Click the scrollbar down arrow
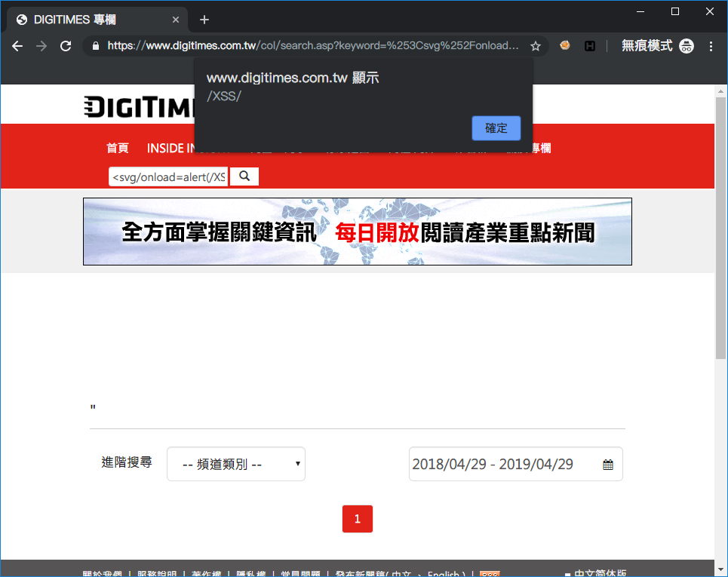The image size is (728, 577). (x=720, y=569)
